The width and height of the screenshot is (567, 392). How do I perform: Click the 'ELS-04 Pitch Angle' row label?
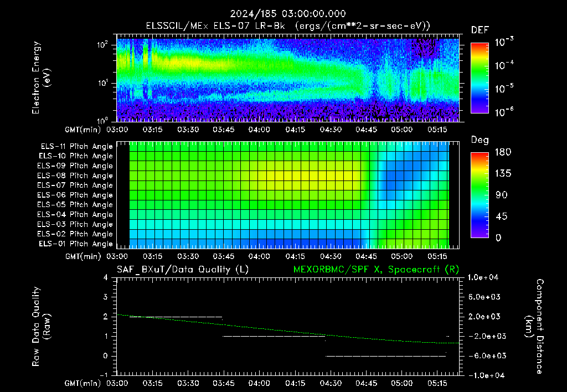(75, 214)
